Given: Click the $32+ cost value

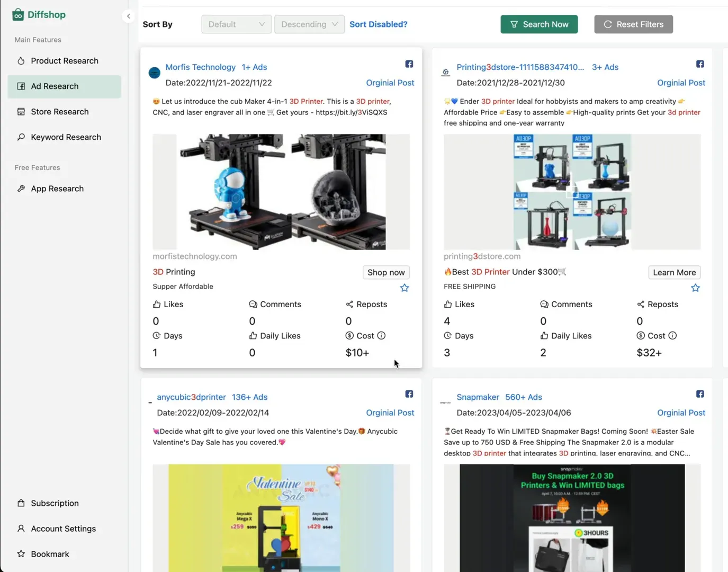Looking at the screenshot, I should [x=649, y=353].
